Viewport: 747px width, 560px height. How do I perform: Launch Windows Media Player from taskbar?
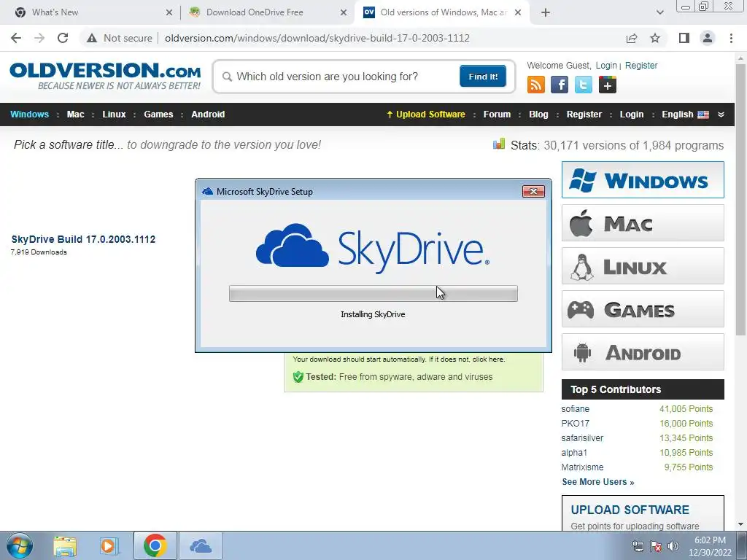(109, 545)
